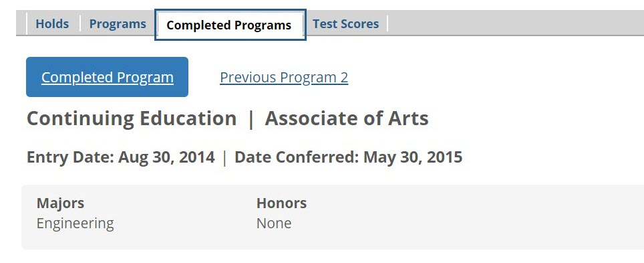This screenshot has width=644, height=263.
Task: Open the Previous Program 2 link
Action: coord(284,78)
